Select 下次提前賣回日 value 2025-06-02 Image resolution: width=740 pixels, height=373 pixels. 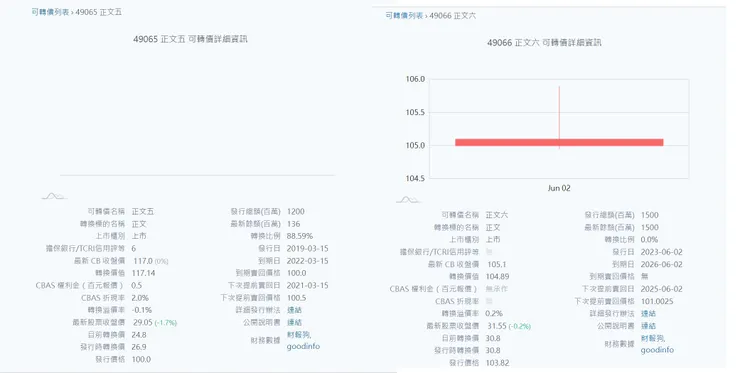point(662,289)
